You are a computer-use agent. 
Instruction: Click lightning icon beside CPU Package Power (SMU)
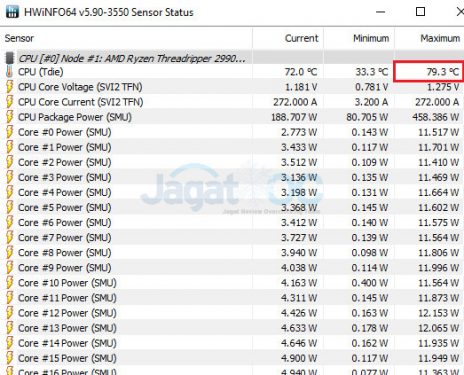(10, 117)
